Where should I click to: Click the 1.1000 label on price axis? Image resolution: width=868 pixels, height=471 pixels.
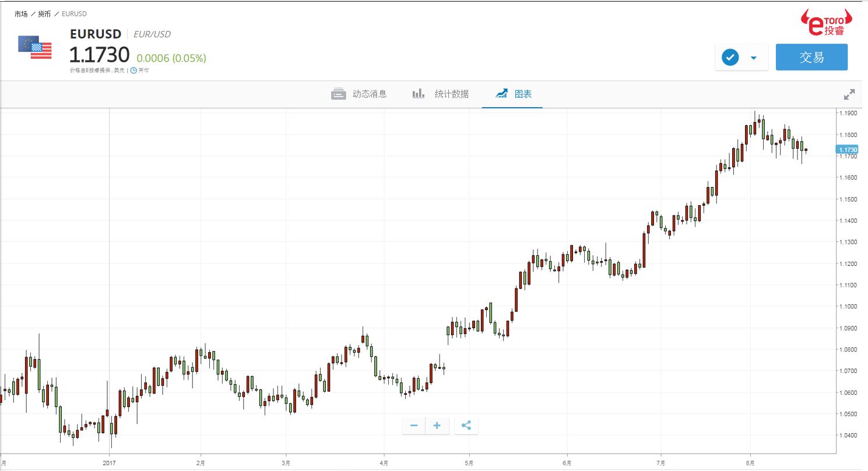pos(848,307)
